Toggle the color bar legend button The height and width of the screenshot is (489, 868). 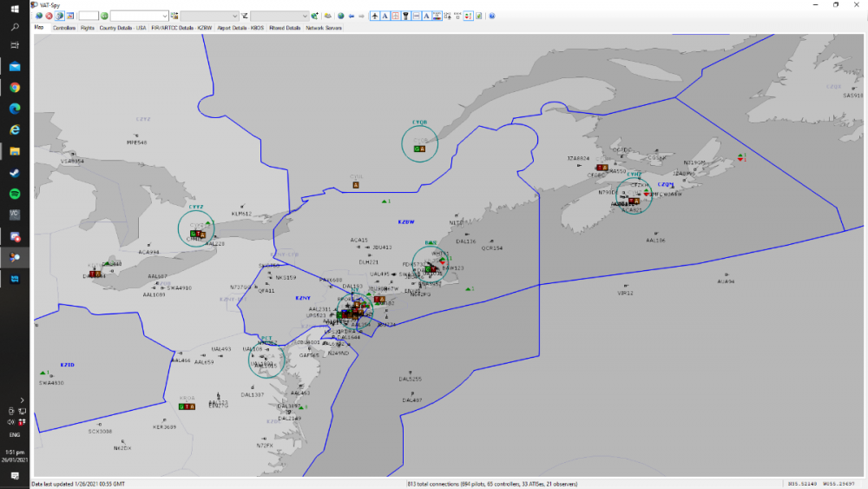(x=437, y=16)
